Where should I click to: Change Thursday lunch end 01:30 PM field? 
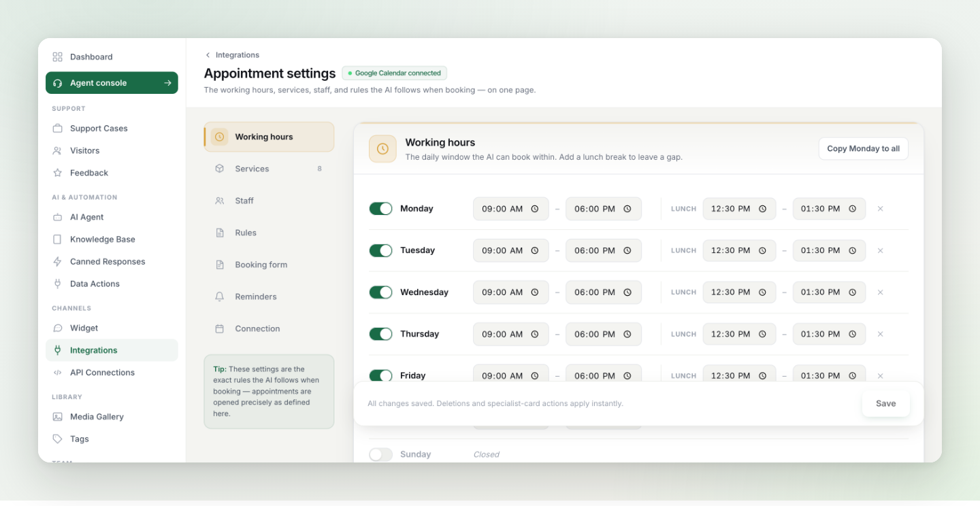[x=829, y=334]
